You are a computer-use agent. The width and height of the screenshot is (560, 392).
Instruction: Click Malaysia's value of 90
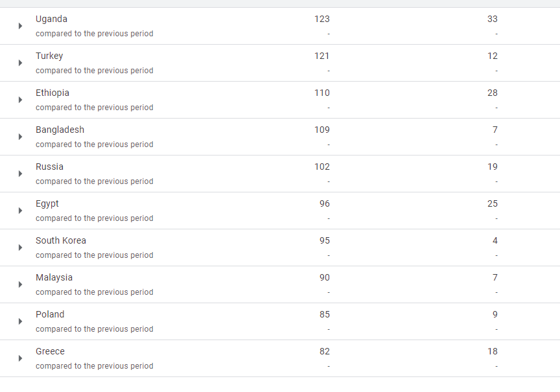pyautogui.click(x=325, y=277)
